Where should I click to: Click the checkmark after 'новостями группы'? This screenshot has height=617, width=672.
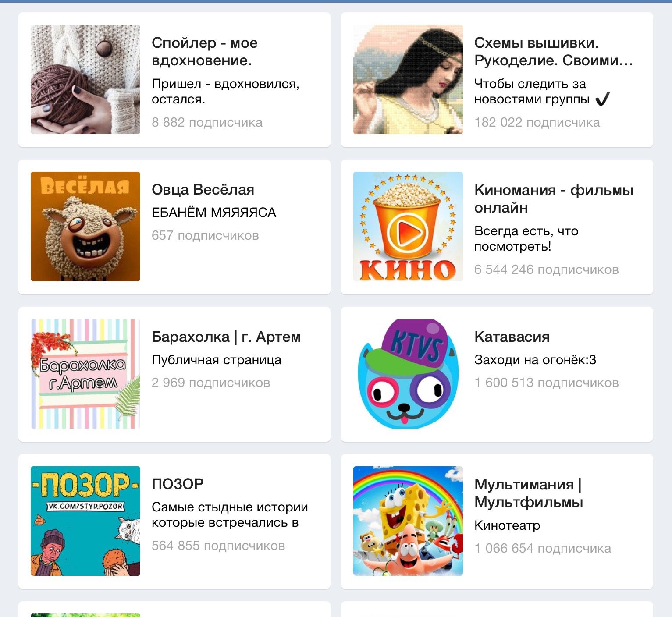(x=603, y=99)
